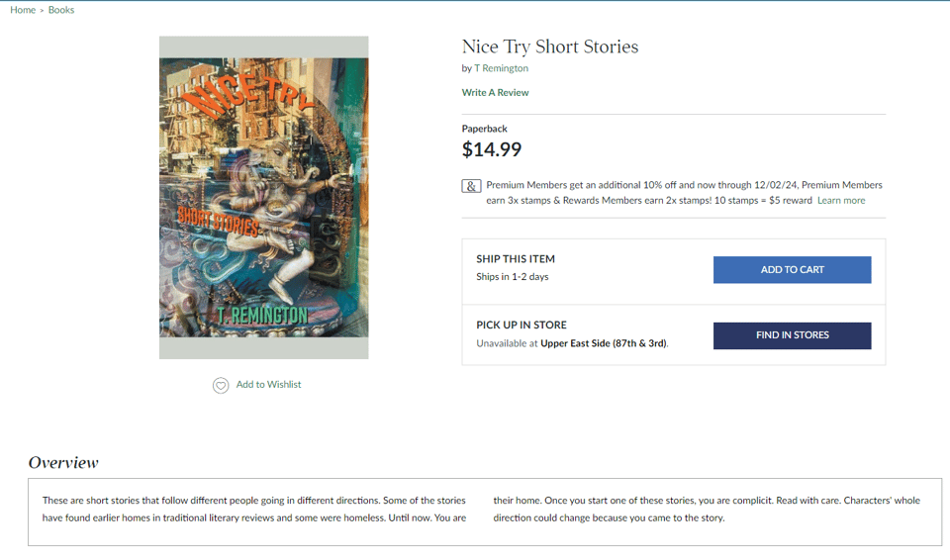Click the SHIP THIS ITEM heading
The width and height of the screenshot is (950, 560).
click(x=515, y=259)
